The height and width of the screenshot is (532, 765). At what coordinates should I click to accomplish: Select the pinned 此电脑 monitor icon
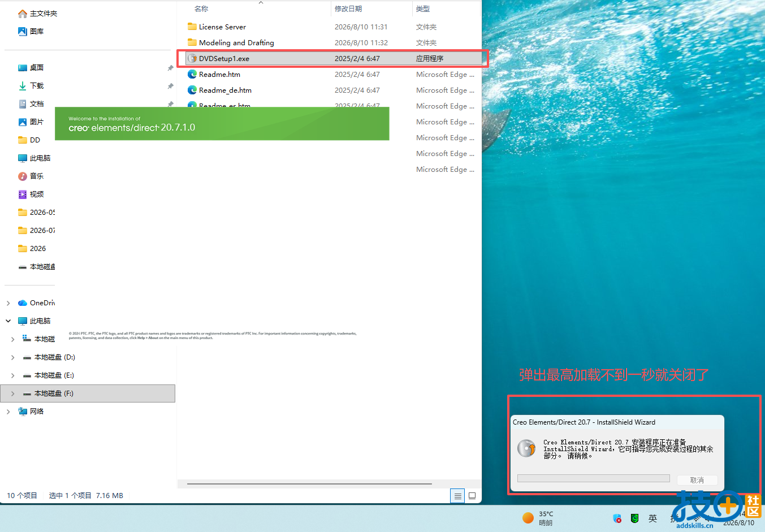[x=23, y=158]
